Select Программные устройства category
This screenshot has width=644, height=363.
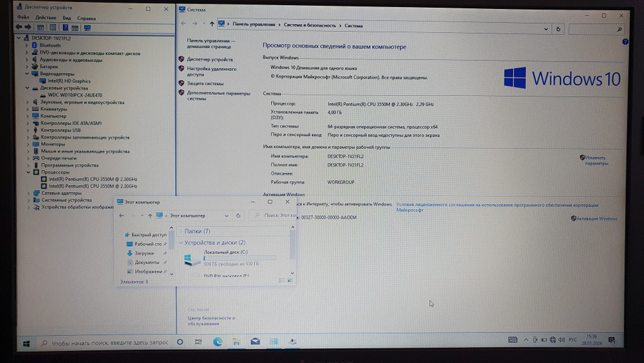(x=70, y=165)
